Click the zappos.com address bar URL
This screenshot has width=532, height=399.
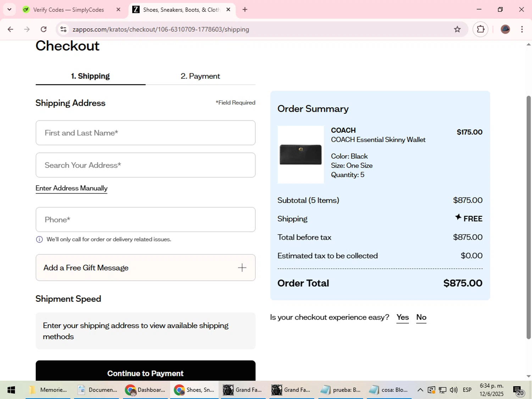click(x=161, y=29)
